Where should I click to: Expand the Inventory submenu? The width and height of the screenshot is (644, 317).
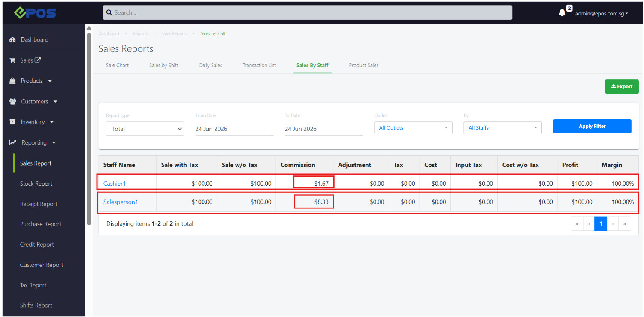tap(52, 122)
